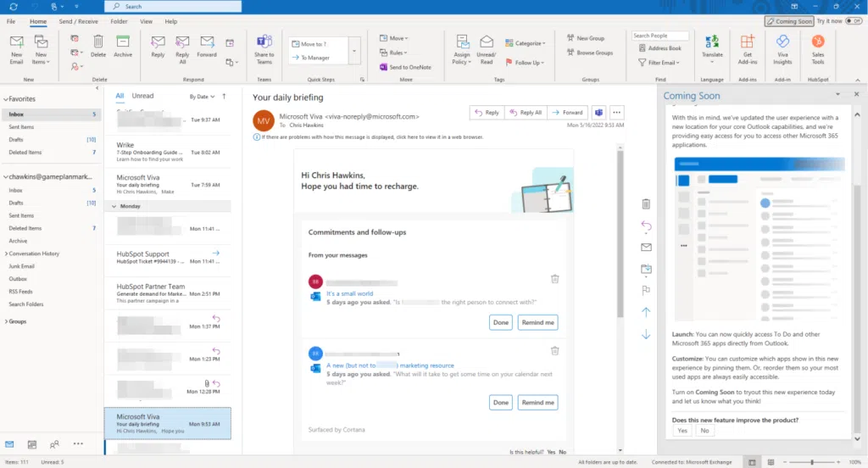The width and height of the screenshot is (868, 468).
Task: Click Forward button in message header
Action: tap(567, 113)
